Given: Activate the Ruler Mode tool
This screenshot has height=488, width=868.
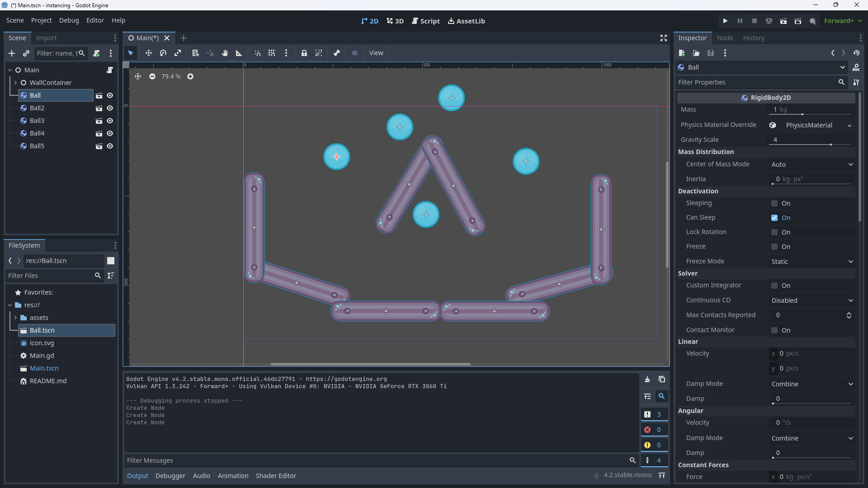Looking at the screenshot, I should pyautogui.click(x=239, y=53).
